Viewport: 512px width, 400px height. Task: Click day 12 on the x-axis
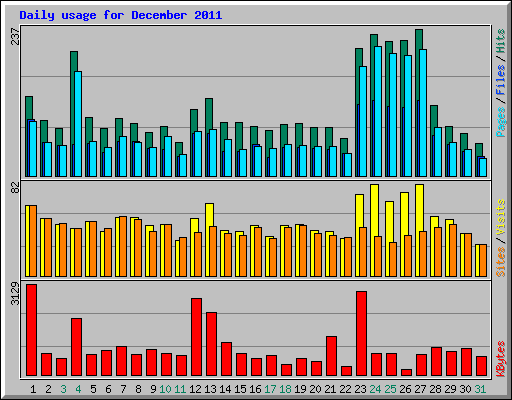[195, 389]
